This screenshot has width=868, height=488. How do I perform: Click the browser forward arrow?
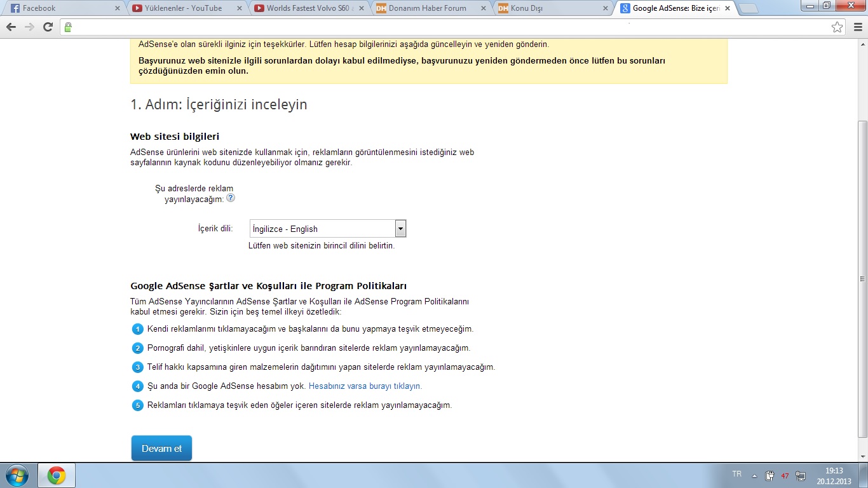click(29, 27)
